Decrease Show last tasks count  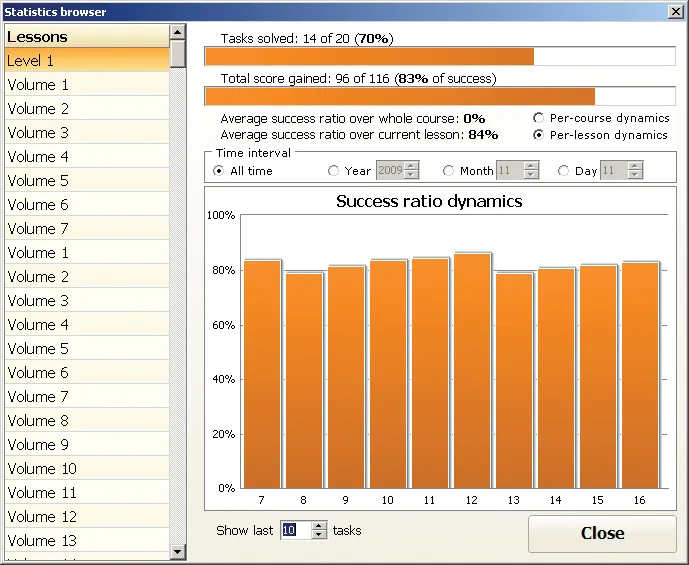[319, 535]
